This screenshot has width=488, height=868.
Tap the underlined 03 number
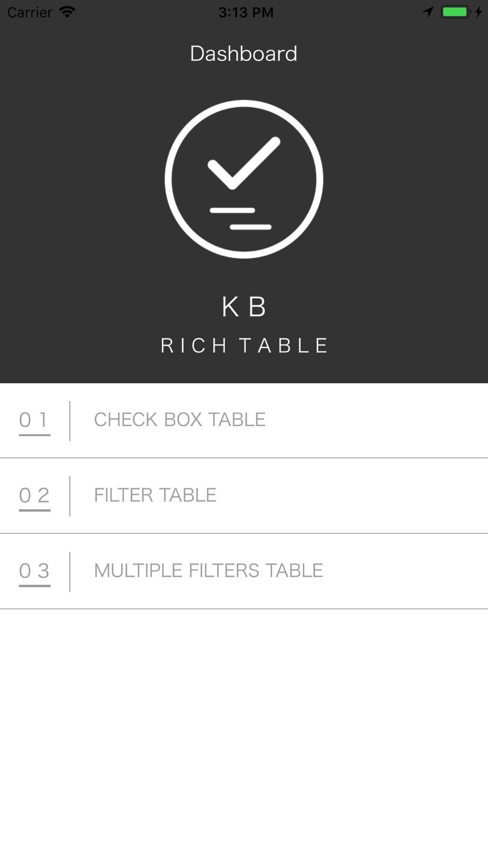[34, 571]
